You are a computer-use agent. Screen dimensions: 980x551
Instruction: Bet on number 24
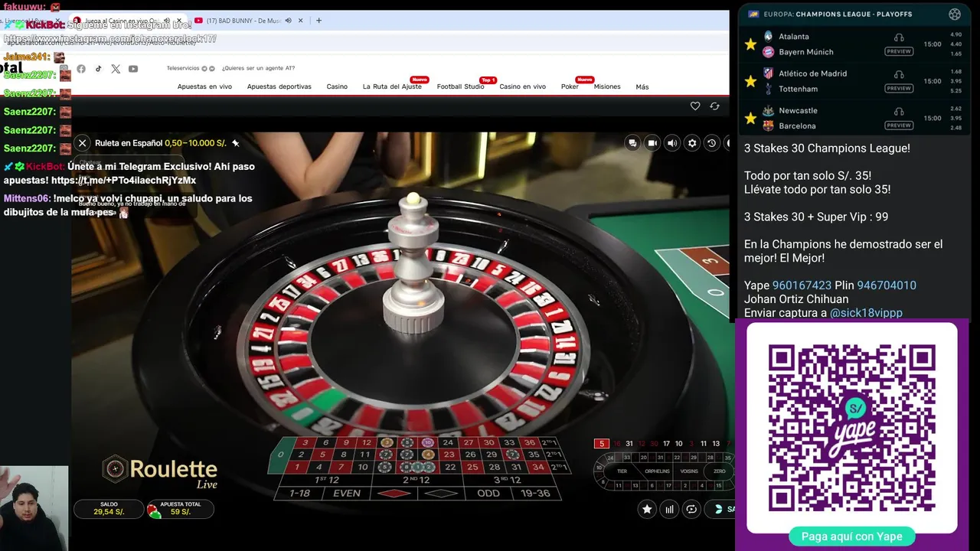tap(447, 442)
